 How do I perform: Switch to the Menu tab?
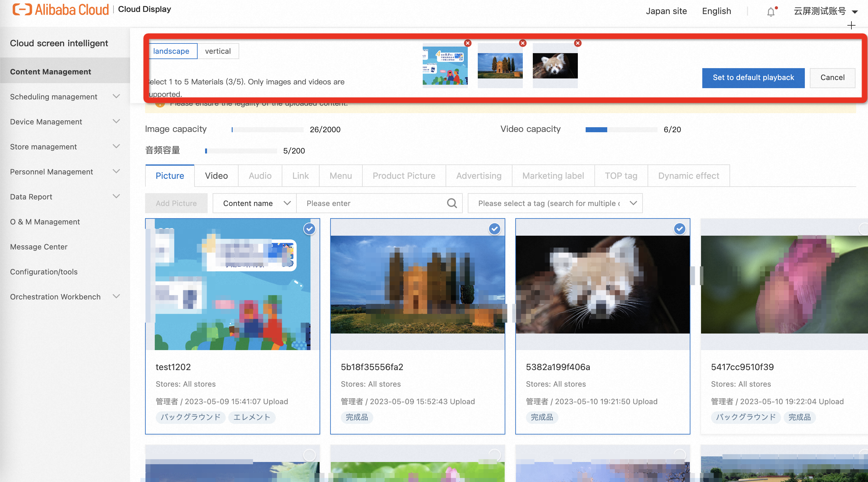(341, 175)
